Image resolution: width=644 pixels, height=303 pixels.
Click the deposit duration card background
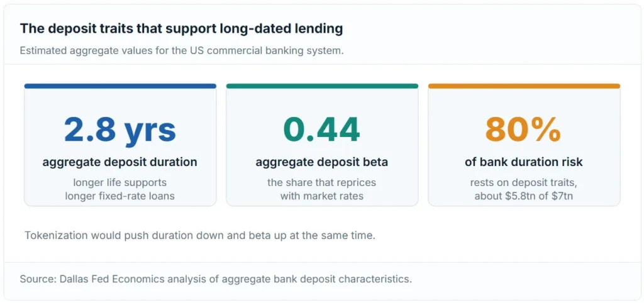pos(120,145)
